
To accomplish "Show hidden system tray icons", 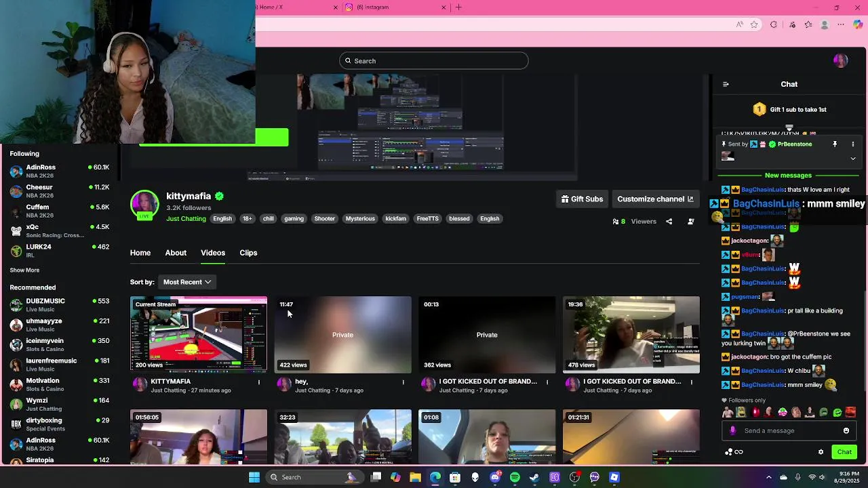I will pyautogui.click(x=769, y=477).
